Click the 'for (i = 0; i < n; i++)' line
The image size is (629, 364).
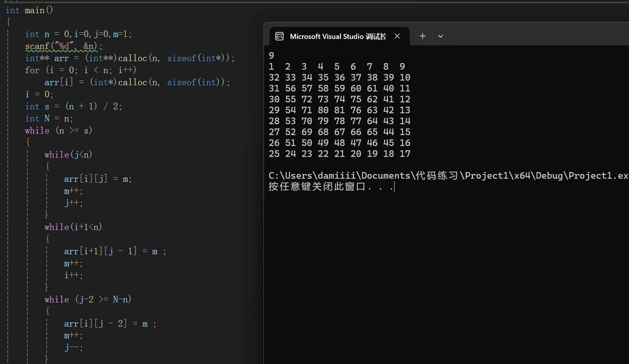[x=81, y=70]
